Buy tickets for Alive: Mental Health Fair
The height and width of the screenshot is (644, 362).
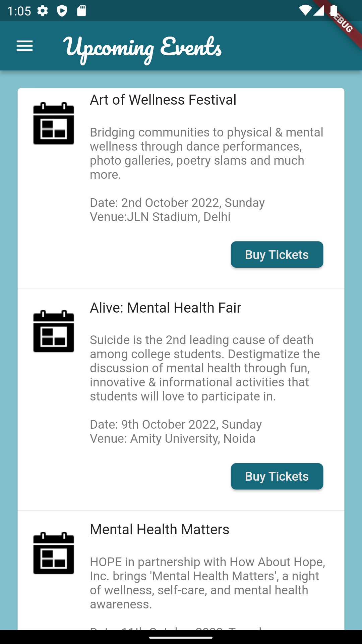277,476
